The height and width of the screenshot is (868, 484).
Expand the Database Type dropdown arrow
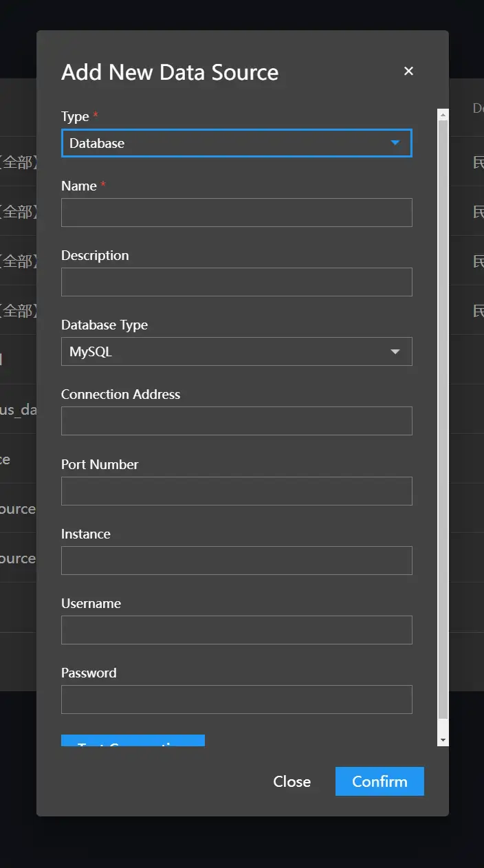pyautogui.click(x=395, y=351)
